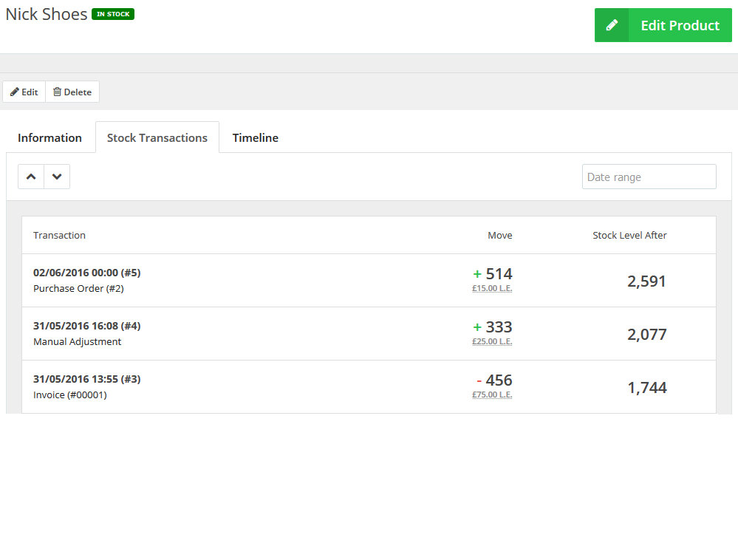Click the Transaction column header
Viewport: 738px width, 560px height.
(x=59, y=235)
